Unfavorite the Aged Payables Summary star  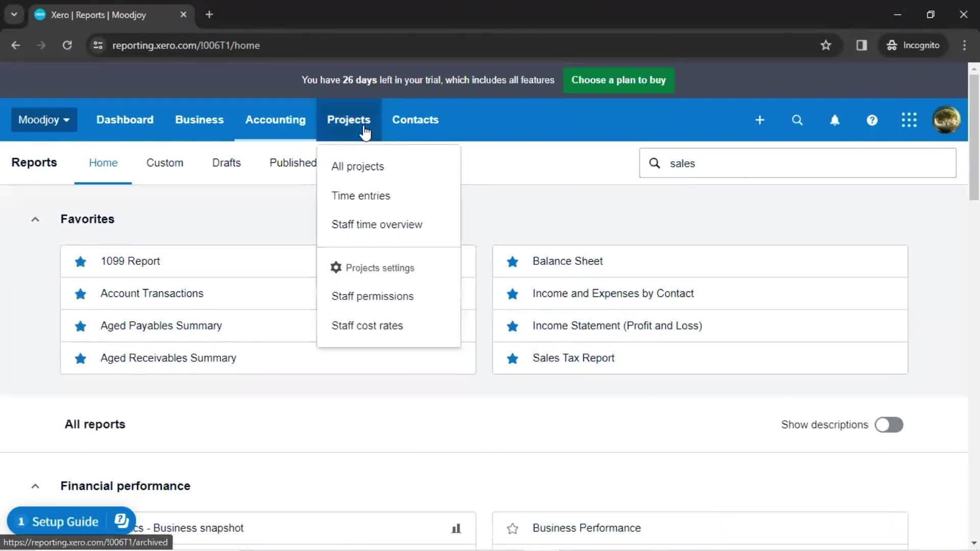(80, 326)
